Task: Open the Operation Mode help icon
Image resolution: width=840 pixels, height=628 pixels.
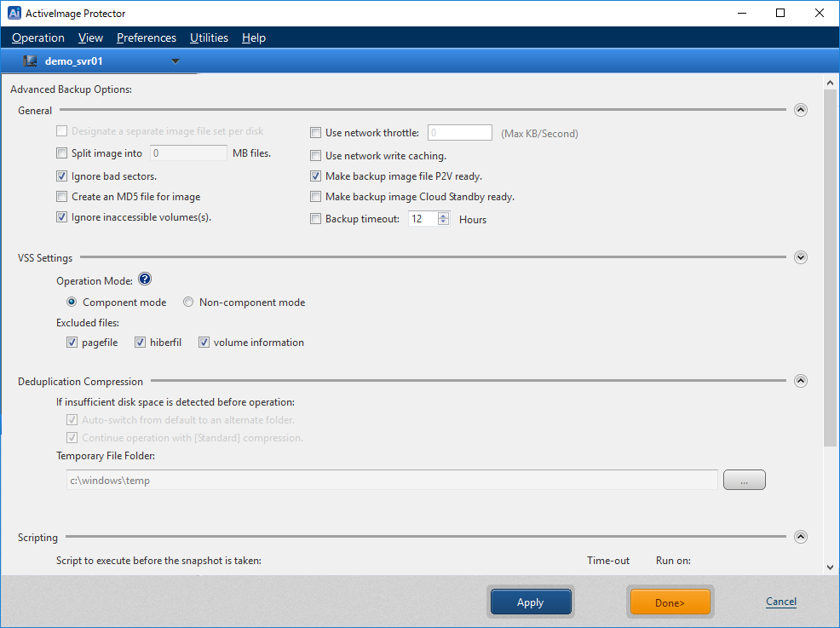Action: coord(145,279)
